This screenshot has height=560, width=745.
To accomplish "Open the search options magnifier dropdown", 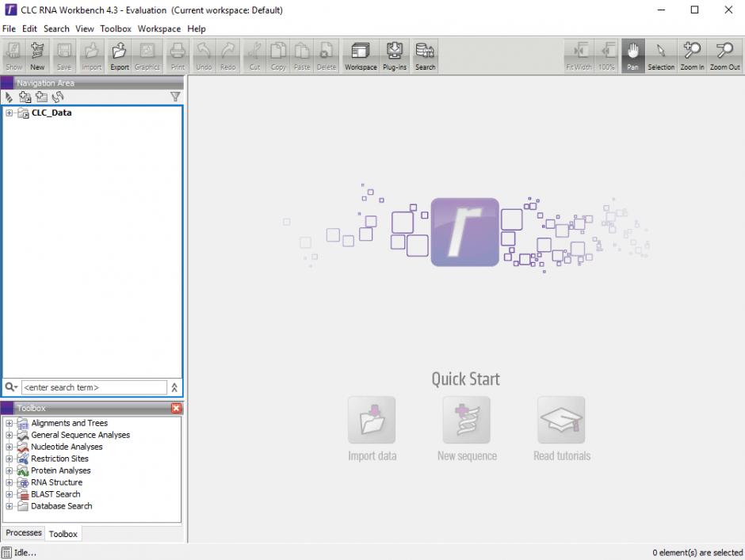I will pyautogui.click(x=11, y=387).
